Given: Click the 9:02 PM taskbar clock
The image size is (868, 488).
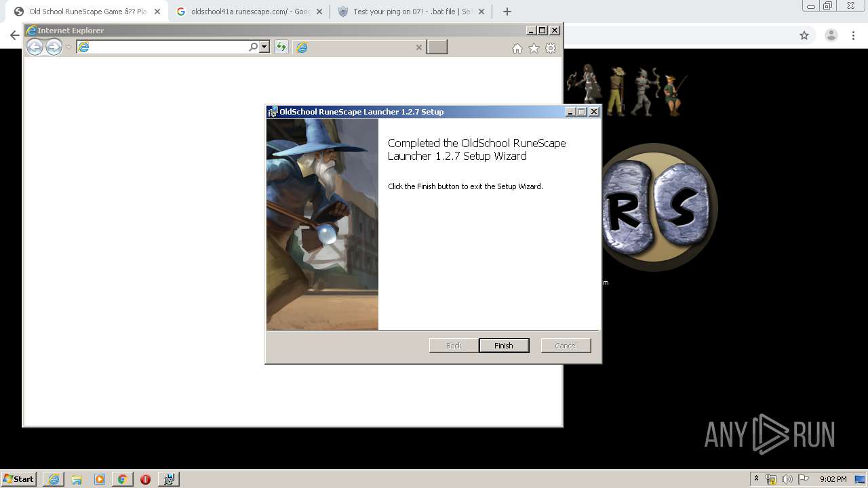Looking at the screenshot, I should pos(833,479).
